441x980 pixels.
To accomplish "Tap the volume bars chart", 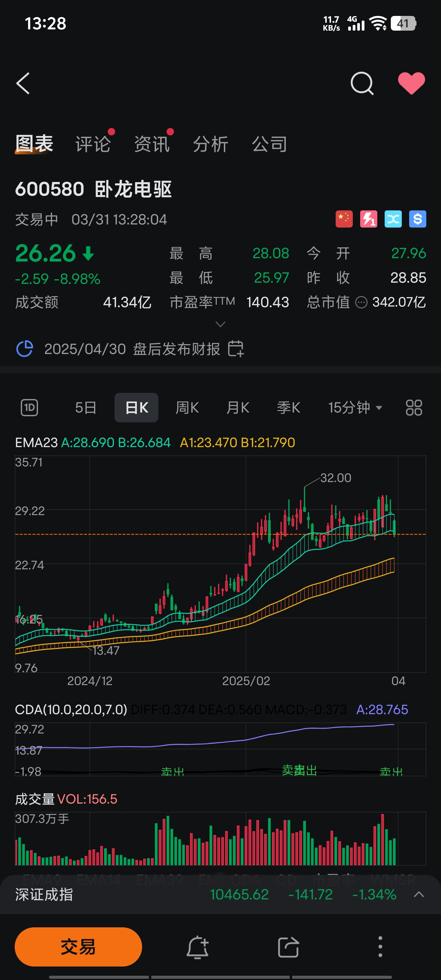I will [x=220, y=839].
